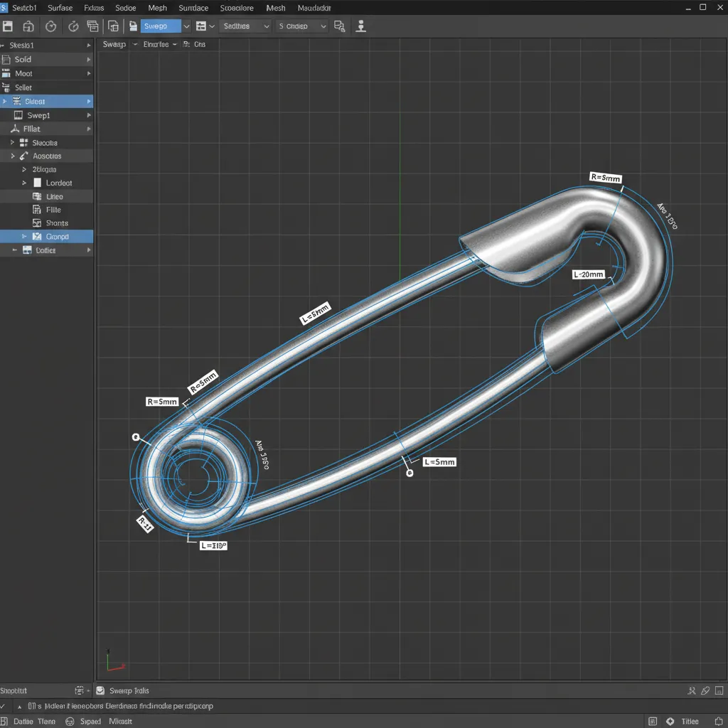The image size is (728, 728).
Task: Select the person account icon in the toolbar
Action: pyautogui.click(x=360, y=26)
